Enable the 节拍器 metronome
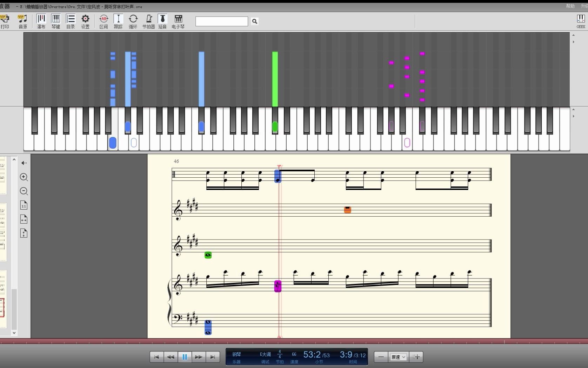588x368 pixels. 148,21
